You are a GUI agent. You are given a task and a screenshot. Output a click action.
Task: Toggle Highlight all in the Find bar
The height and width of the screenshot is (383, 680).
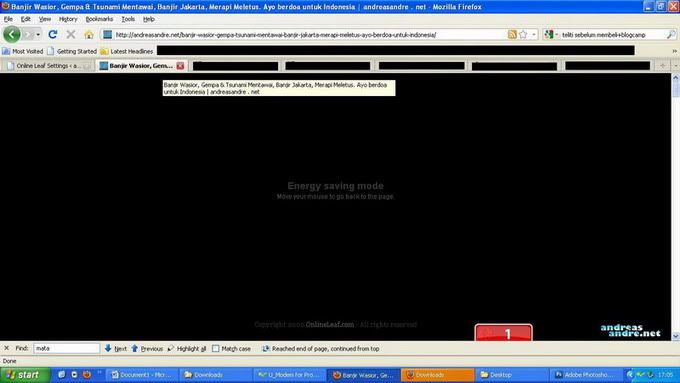186,348
